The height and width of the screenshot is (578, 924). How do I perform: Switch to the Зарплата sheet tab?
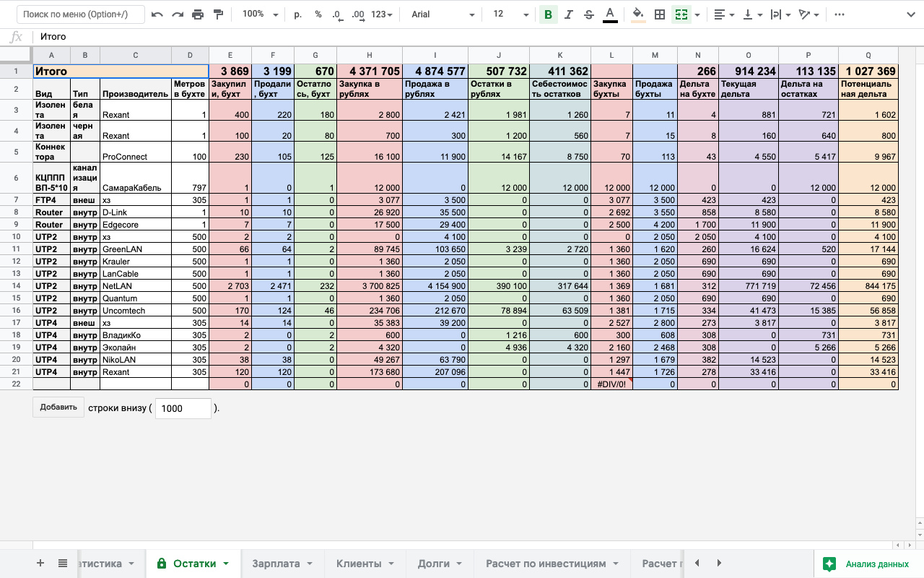(x=282, y=564)
